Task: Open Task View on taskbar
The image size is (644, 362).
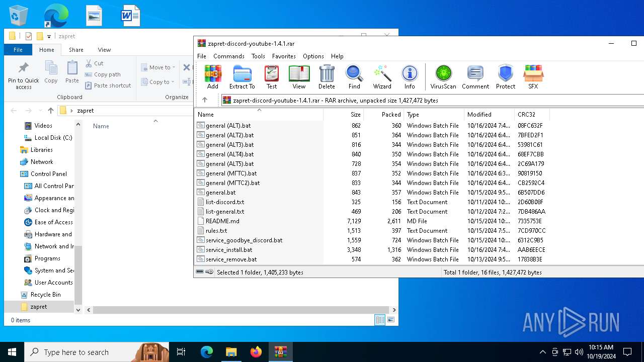Action: (181, 352)
